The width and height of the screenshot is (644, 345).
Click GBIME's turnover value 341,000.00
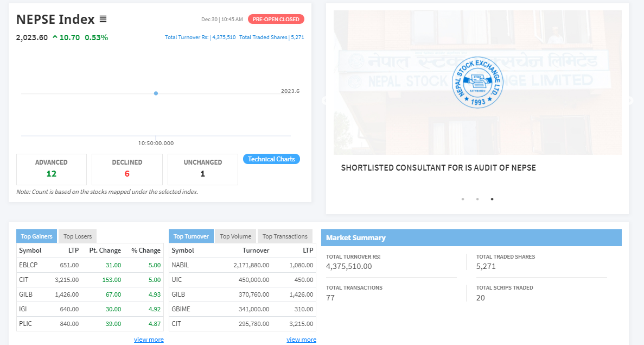254,309
